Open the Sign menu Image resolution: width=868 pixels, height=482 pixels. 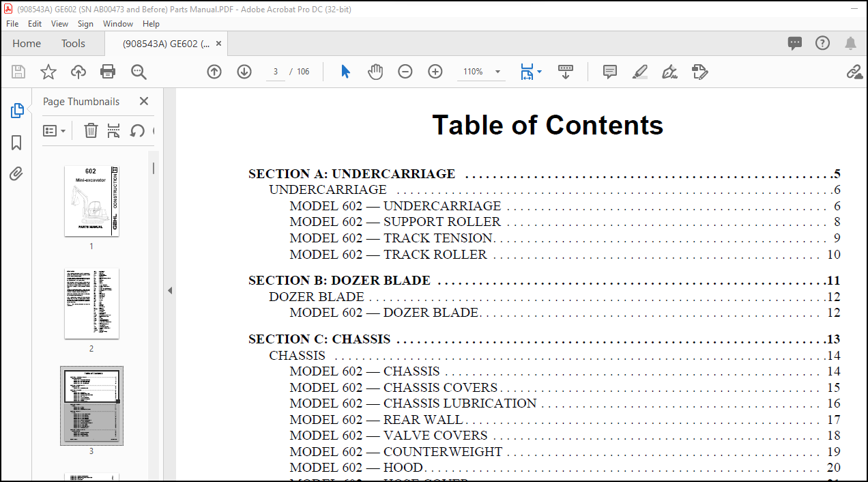tap(85, 23)
